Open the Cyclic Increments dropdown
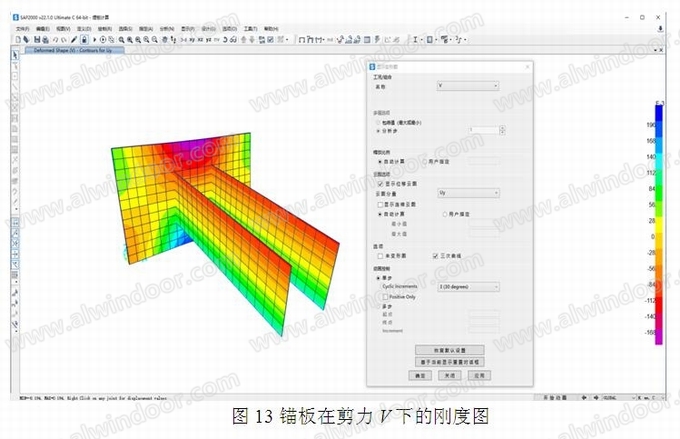This screenshot has height=439, width=680. 467,286
